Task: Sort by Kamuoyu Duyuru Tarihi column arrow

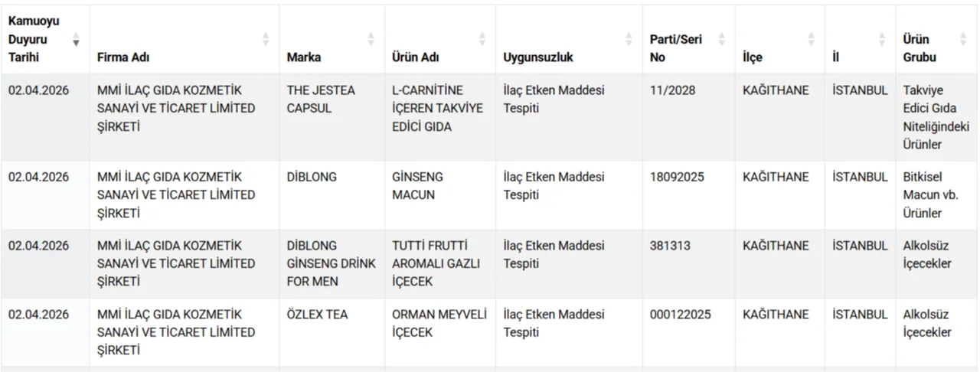Action: pos(76,39)
